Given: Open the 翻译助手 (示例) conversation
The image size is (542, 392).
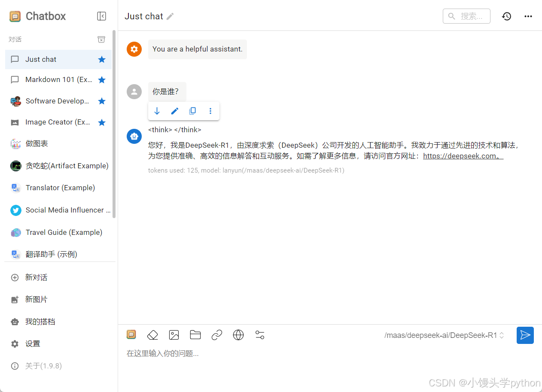Looking at the screenshot, I should click(x=58, y=254).
